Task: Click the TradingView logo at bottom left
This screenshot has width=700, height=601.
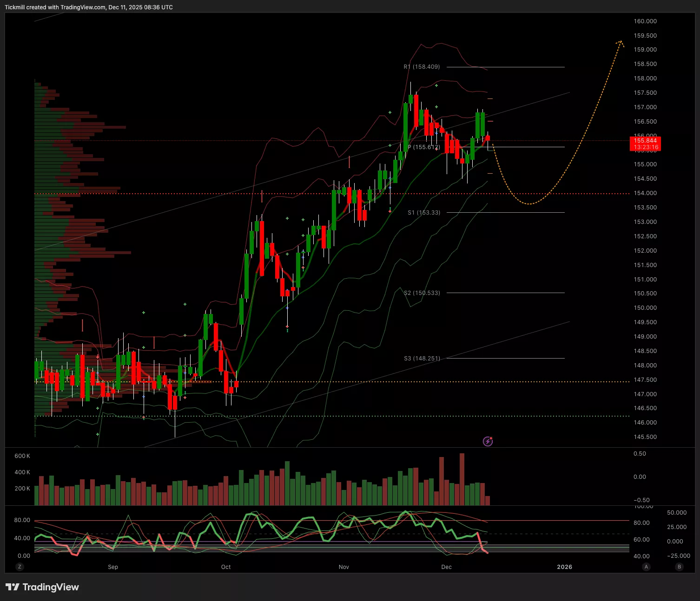Action: 42,587
